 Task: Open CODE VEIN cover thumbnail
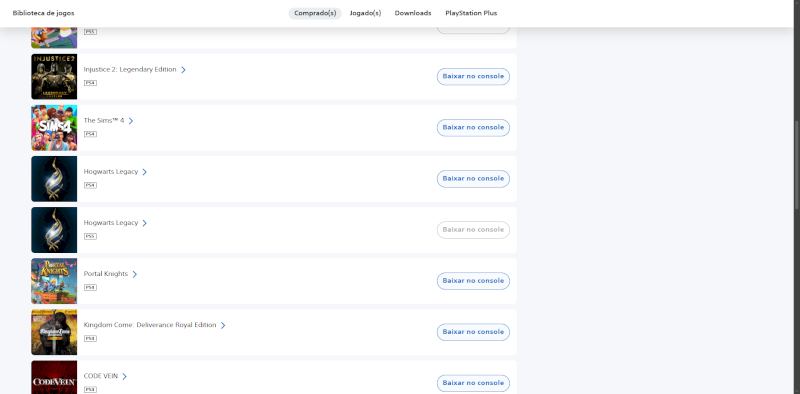coord(54,377)
